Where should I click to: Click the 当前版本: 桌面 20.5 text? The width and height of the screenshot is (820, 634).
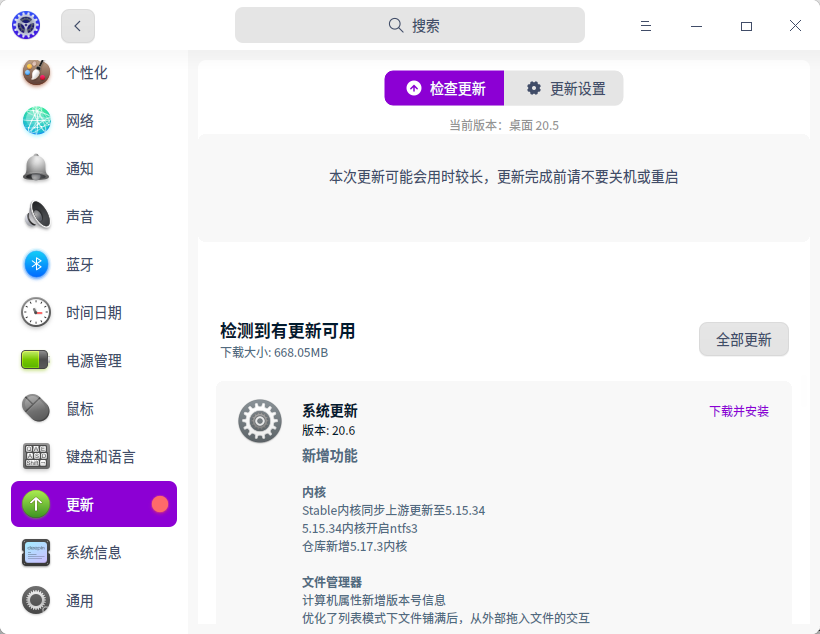(504, 126)
